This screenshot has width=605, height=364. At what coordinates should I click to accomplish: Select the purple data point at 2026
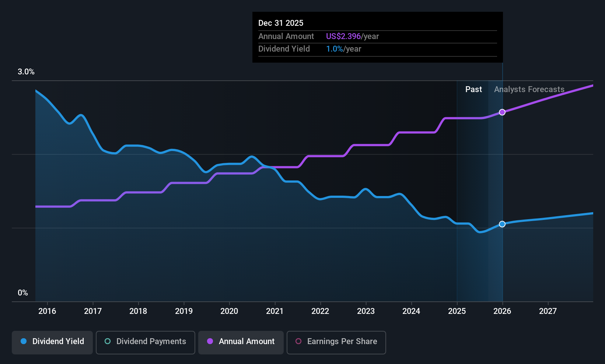[x=502, y=112]
